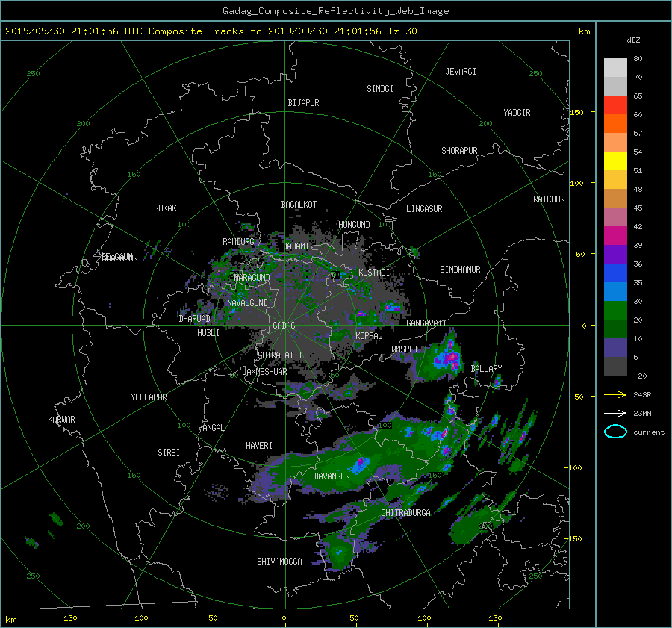Screen dimensions: 672x628
Task: Select the light gray 80 dBZ color swatch
Action: [615, 67]
